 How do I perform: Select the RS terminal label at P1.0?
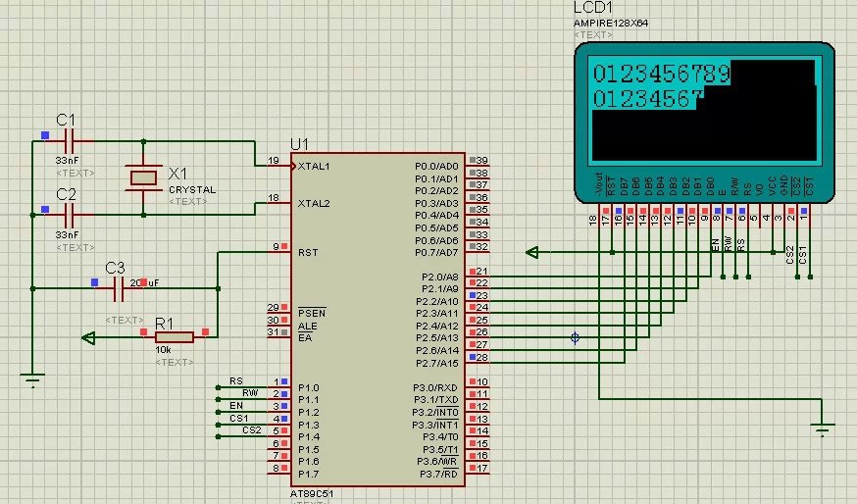click(x=235, y=380)
